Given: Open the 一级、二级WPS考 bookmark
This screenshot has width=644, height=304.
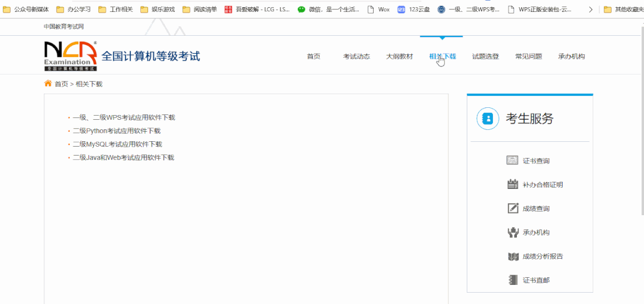Looking at the screenshot, I should (469, 10).
